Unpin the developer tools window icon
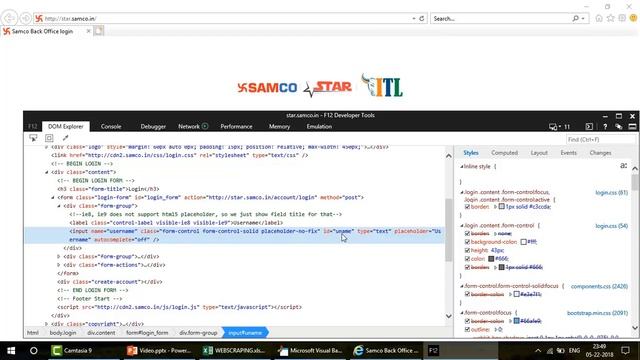Screen dimensions: 640x360 (x=632, y=127)
